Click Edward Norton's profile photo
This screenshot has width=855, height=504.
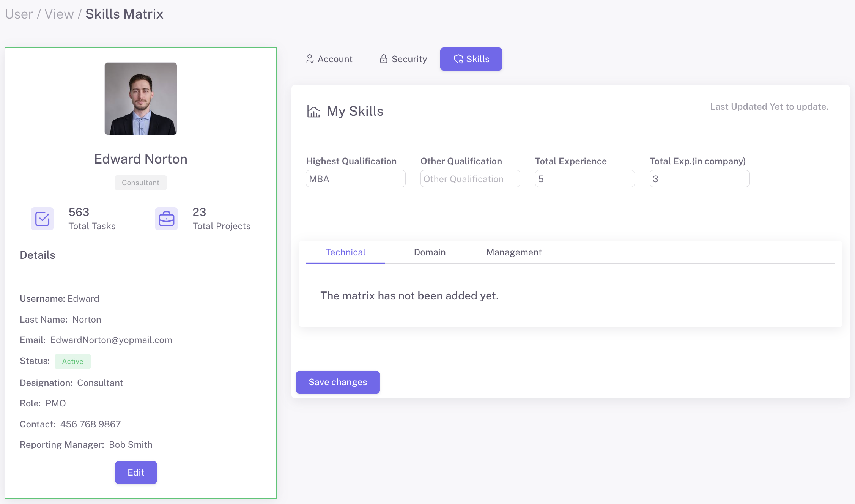(x=141, y=99)
